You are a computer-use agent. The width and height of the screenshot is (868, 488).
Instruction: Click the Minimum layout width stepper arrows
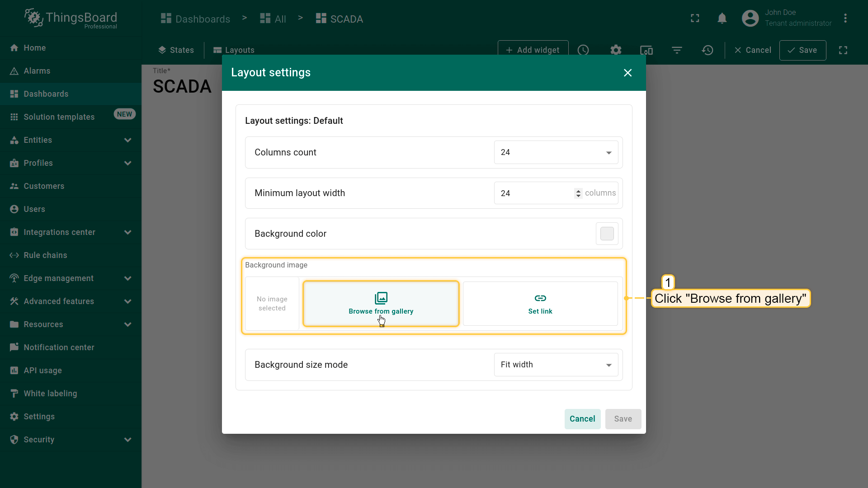578,193
